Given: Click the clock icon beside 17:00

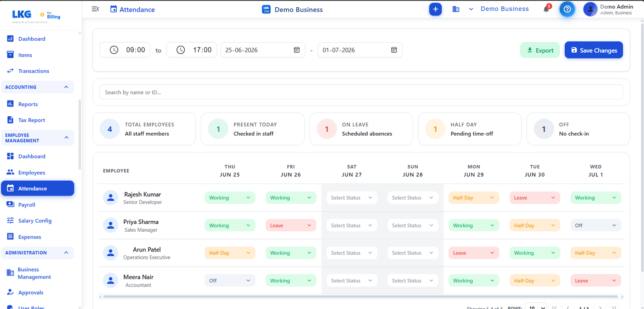Looking at the screenshot, I should pos(181,50).
